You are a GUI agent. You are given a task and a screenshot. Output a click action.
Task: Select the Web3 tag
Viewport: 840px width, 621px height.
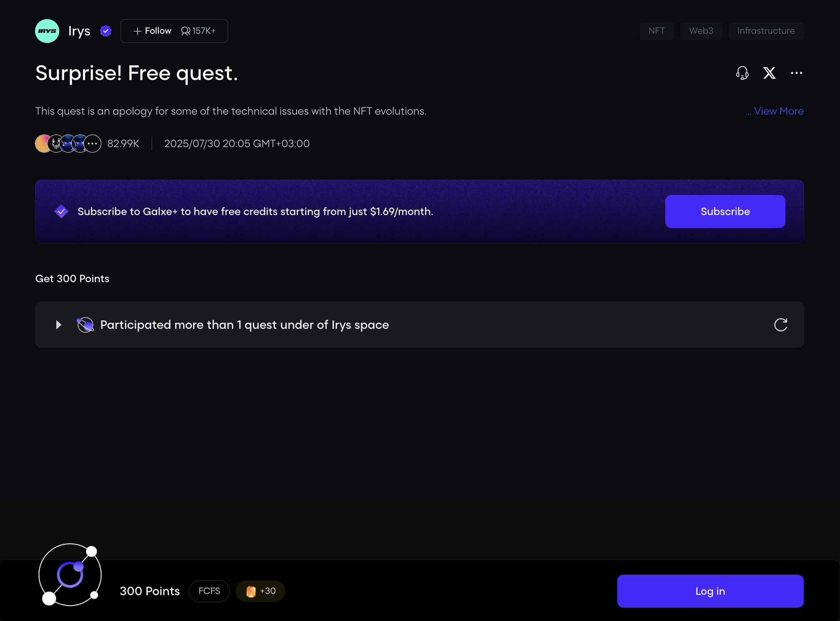701,31
